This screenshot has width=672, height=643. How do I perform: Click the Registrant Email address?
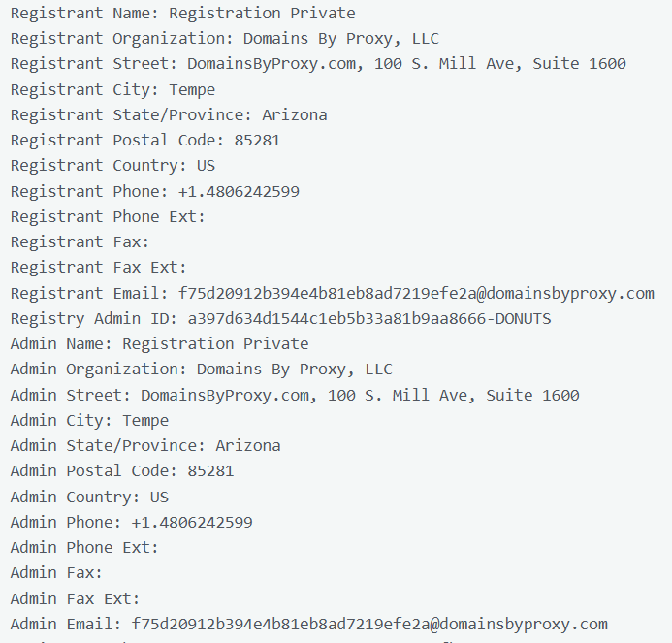click(x=416, y=293)
